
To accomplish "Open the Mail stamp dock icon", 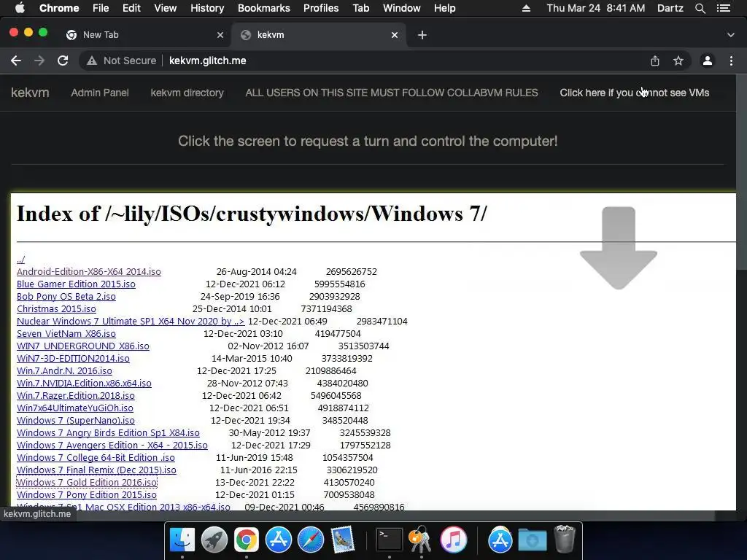I will (x=343, y=540).
